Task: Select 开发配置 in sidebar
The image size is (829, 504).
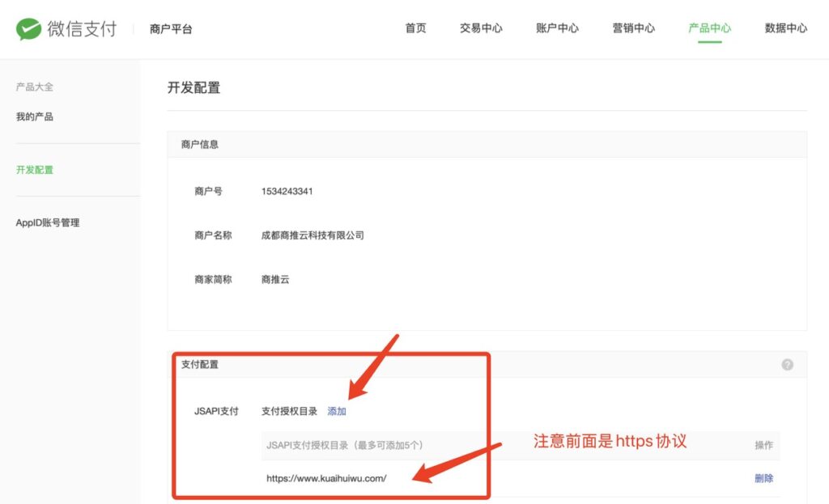Action: 34,170
